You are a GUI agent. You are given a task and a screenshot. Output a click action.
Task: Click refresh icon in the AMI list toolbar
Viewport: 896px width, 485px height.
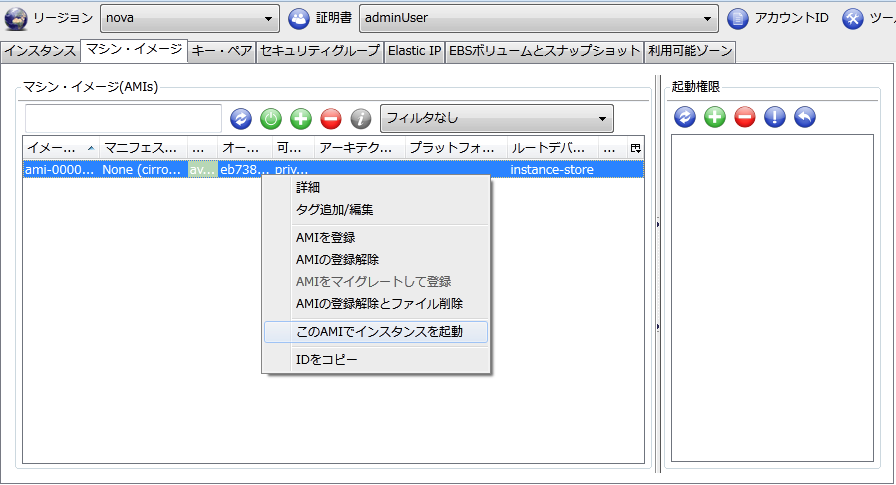(241, 119)
